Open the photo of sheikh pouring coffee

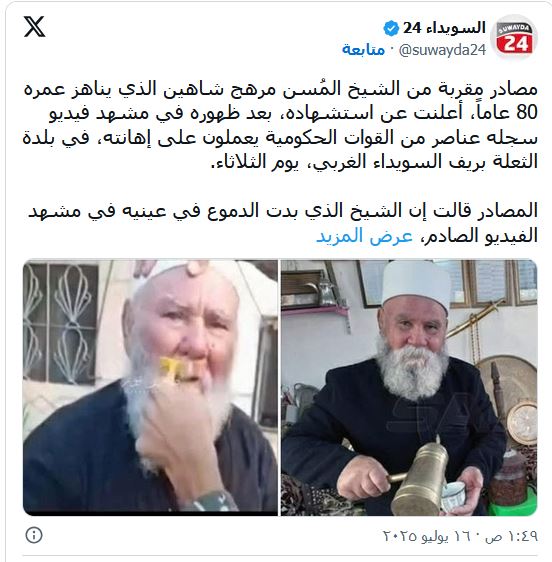point(409,388)
